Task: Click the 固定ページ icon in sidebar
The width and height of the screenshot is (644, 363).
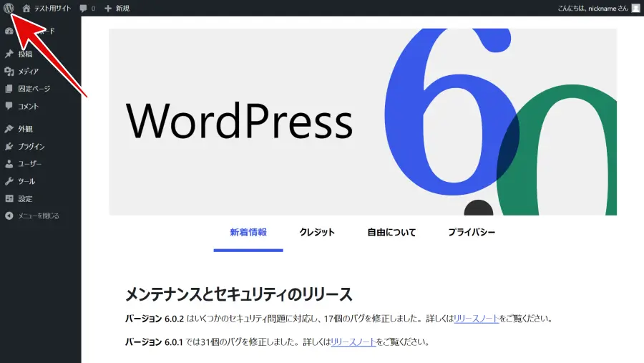Action: [x=9, y=89]
